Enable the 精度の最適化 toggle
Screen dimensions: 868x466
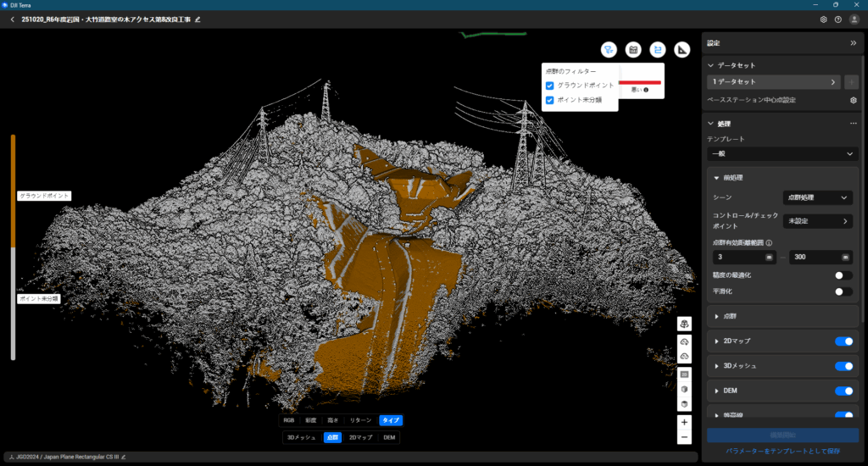(x=843, y=275)
